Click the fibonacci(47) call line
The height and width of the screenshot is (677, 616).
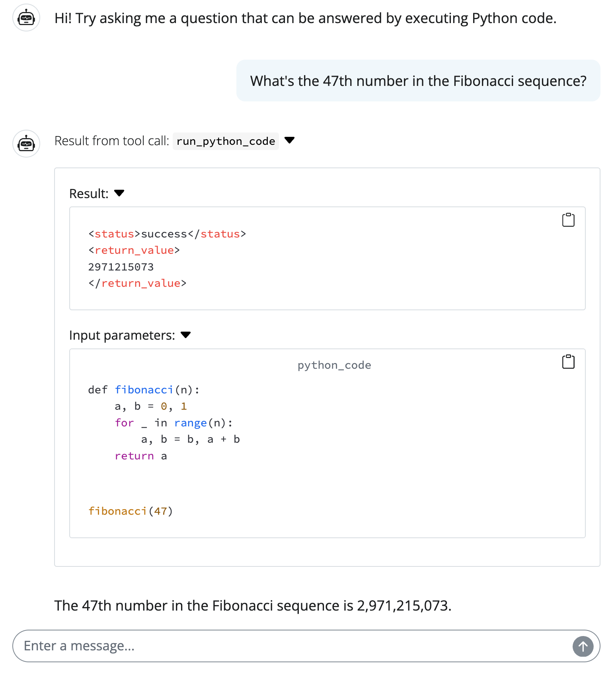[x=131, y=511]
